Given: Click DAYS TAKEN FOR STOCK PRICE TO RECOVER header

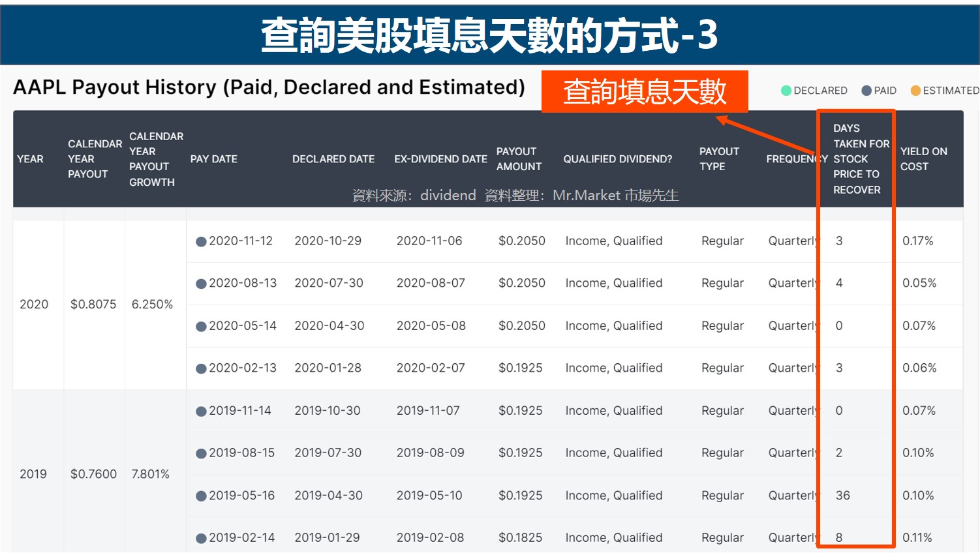Looking at the screenshot, I should [x=861, y=159].
